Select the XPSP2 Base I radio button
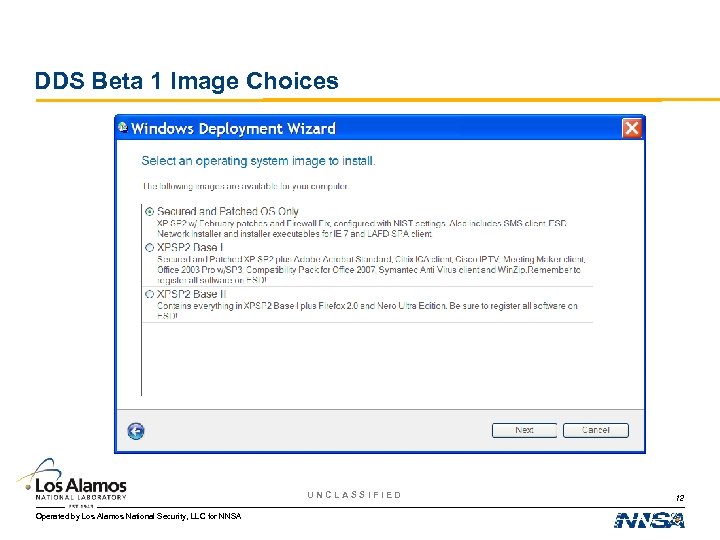Image resolution: width=720 pixels, height=540 pixels. click(149, 248)
